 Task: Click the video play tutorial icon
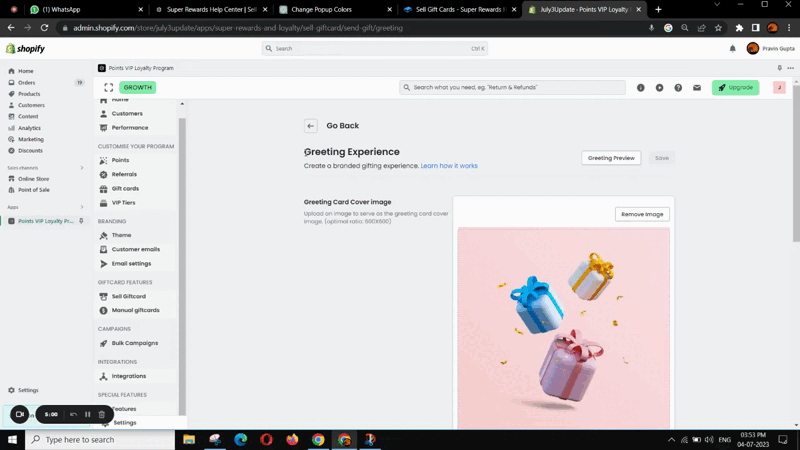pos(659,88)
